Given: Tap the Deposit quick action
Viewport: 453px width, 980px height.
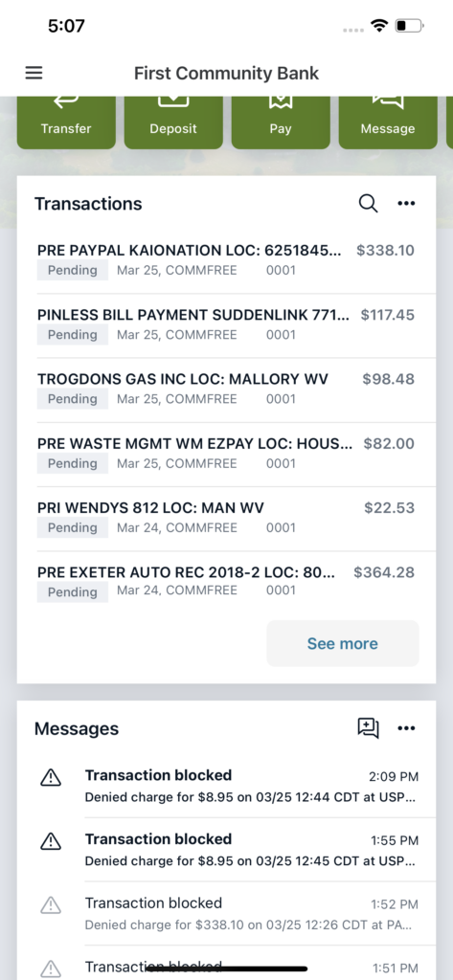Looking at the screenshot, I should click(x=173, y=122).
